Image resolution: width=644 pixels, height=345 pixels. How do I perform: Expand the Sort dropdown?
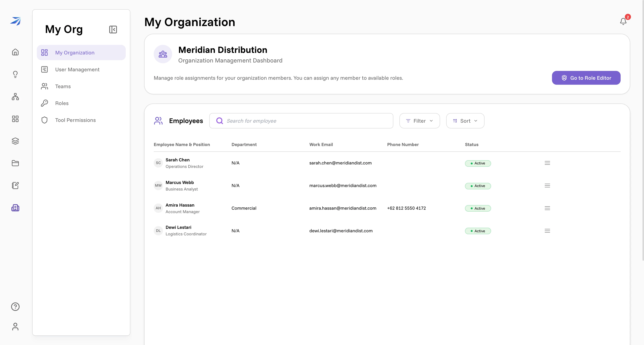point(465,121)
